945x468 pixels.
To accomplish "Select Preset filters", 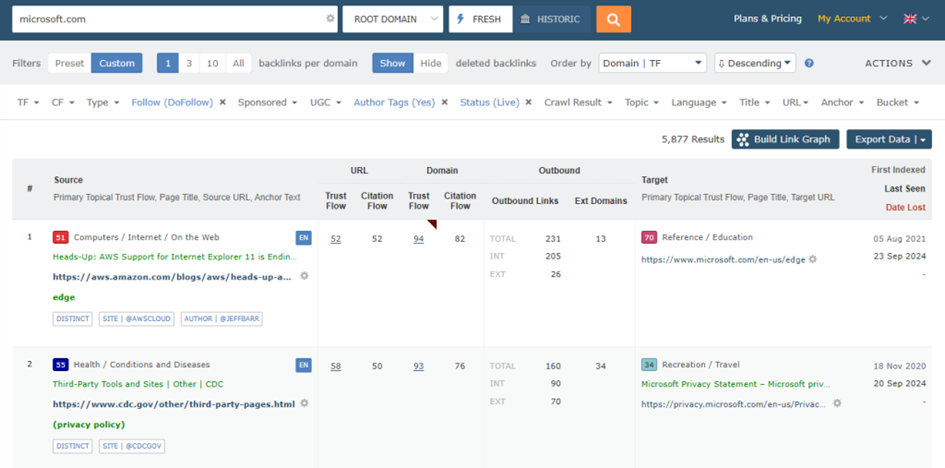I will (70, 63).
